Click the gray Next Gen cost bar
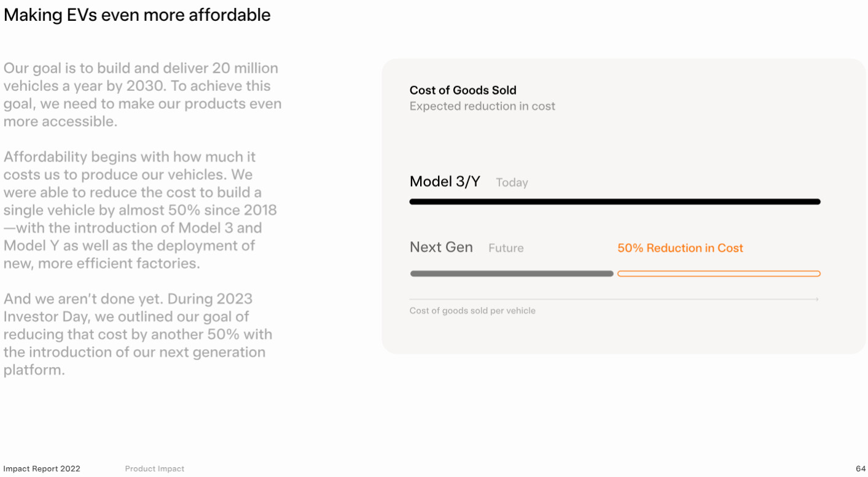 (x=511, y=274)
